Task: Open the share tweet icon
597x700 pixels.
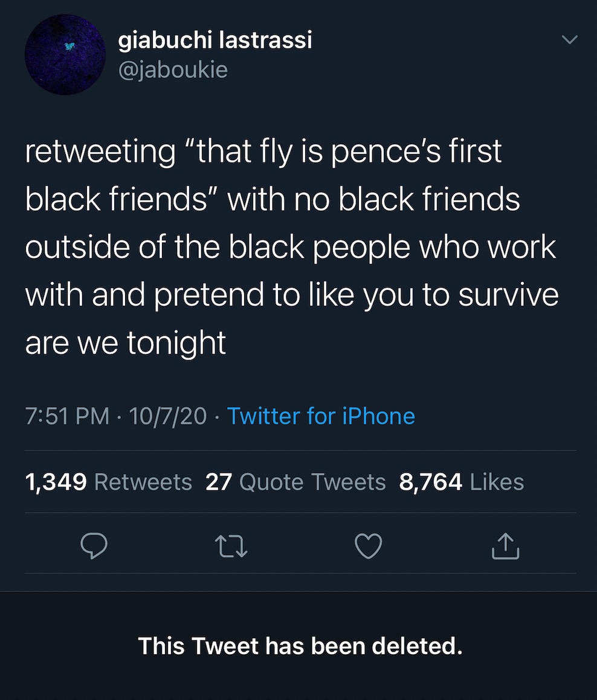Action: [x=505, y=546]
